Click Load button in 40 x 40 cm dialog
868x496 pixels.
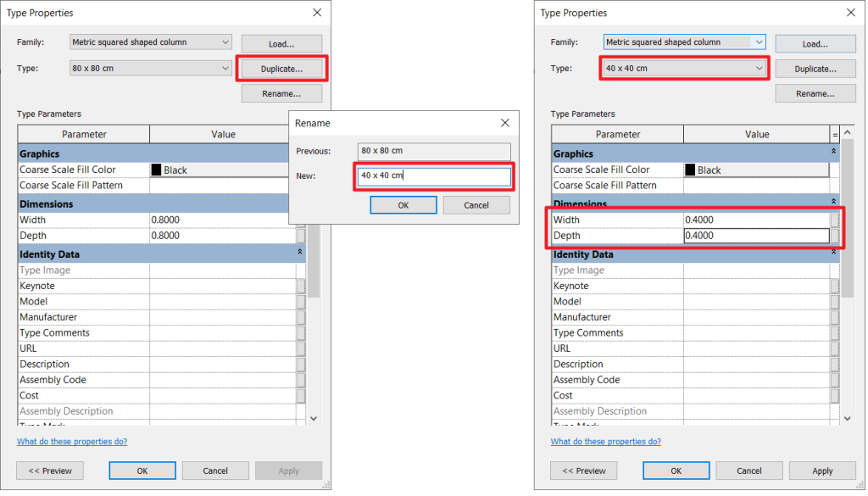(x=815, y=44)
